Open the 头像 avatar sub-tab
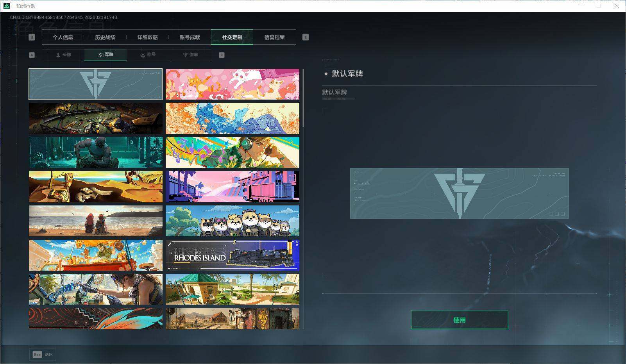 pyautogui.click(x=63, y=55)
